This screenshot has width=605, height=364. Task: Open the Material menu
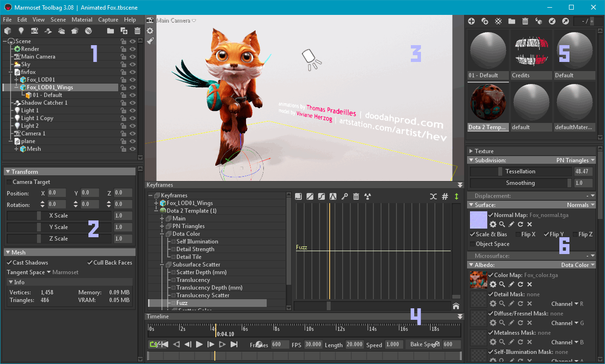[82, 19]
